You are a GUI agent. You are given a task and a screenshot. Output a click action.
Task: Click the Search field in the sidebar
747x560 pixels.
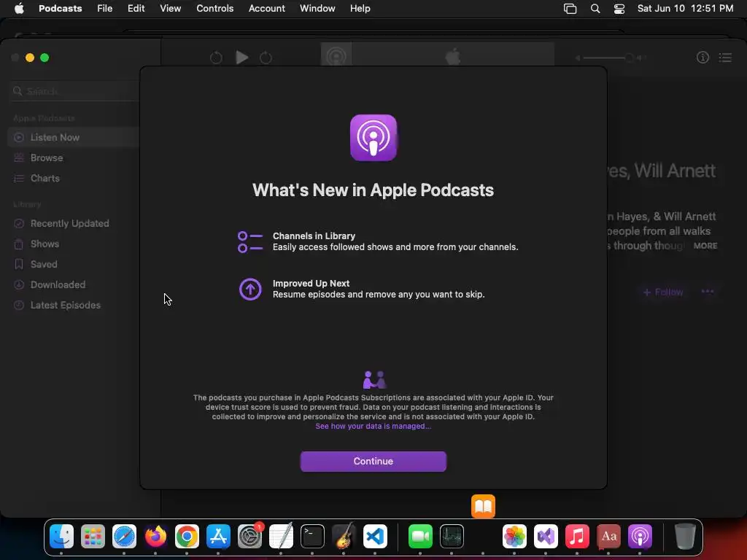tap(75, 91)
